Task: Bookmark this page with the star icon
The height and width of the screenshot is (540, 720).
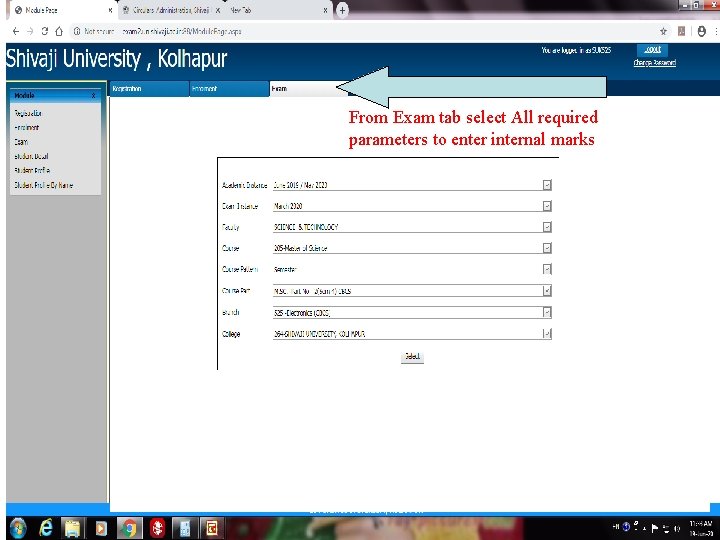Action: 663,31
